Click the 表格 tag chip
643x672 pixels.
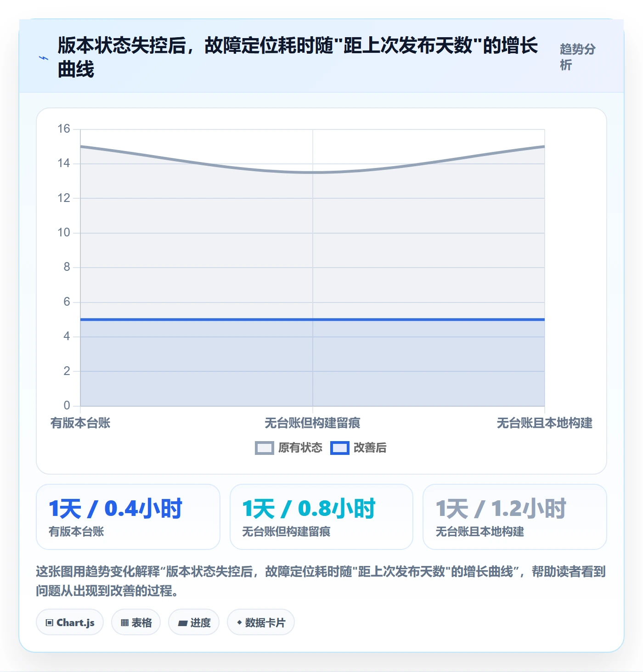point(136,622)
